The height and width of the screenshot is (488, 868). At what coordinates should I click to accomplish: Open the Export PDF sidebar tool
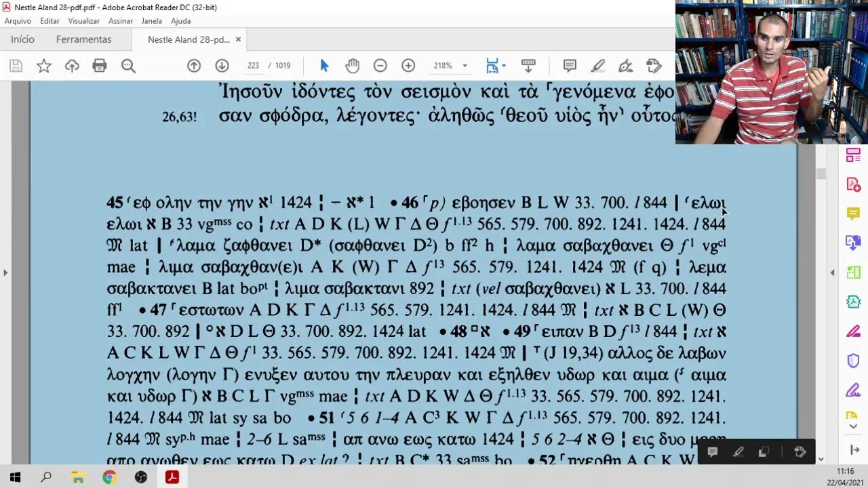click(853, 243)
